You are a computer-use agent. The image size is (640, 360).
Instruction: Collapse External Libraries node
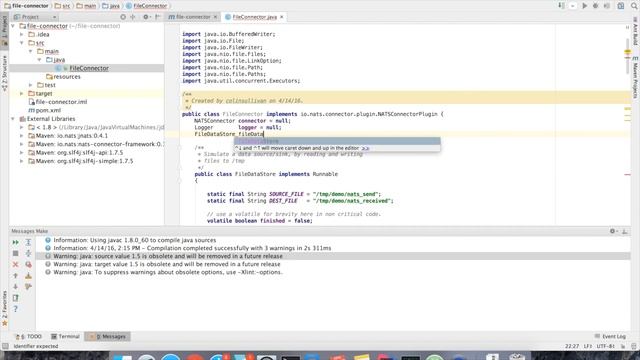[x=13, y=119]
